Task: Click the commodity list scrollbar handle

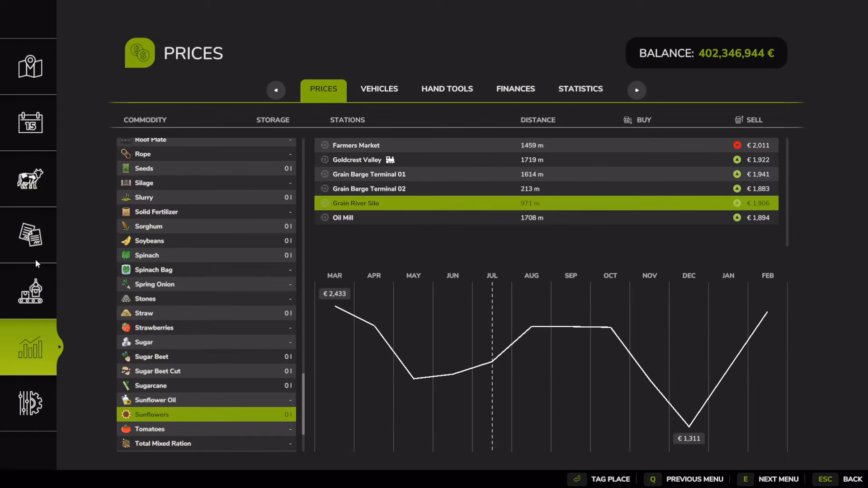Action: [x=303, y=404]
